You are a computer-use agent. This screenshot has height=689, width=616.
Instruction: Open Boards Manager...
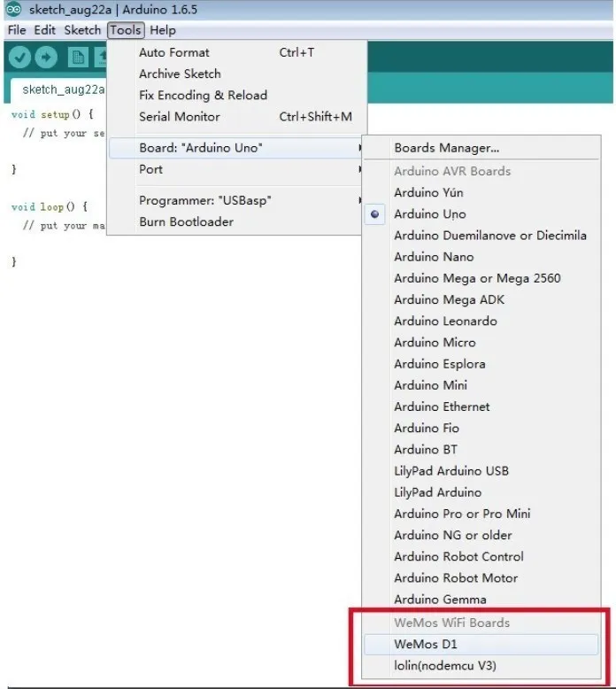[x=481, y=148]
